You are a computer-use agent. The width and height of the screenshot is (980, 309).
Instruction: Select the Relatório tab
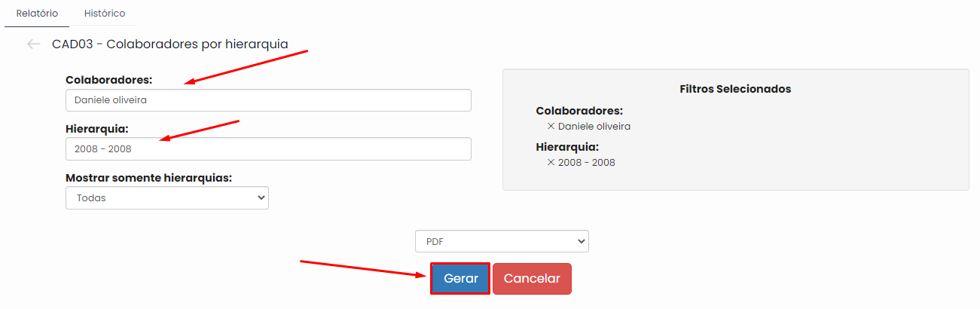coord(37,14)
